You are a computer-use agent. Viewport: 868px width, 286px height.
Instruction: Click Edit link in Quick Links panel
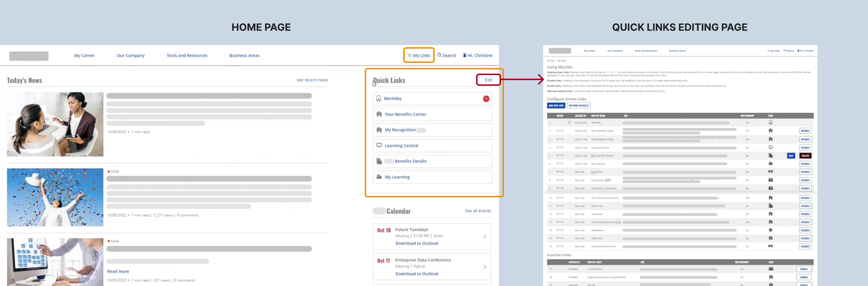pos(488,80)
